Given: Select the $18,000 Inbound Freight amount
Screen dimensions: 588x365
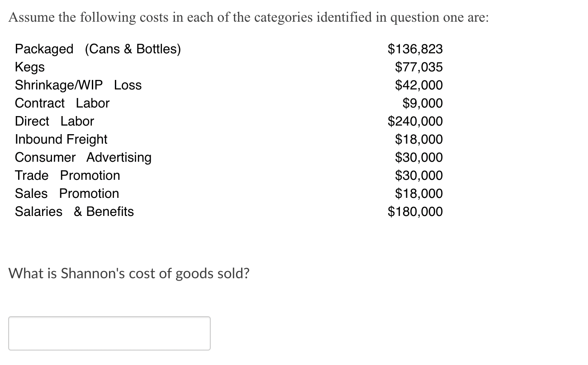Looking at the screenshot, I should 419,139.
